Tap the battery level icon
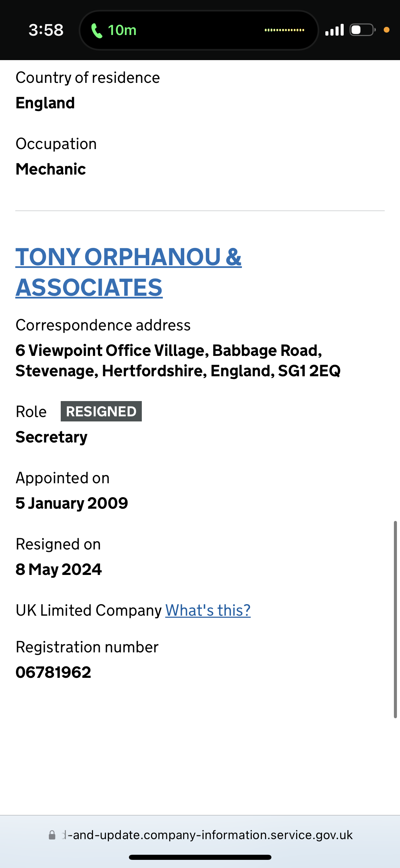Screen dimensions: 400x868 tap(362, 30)
